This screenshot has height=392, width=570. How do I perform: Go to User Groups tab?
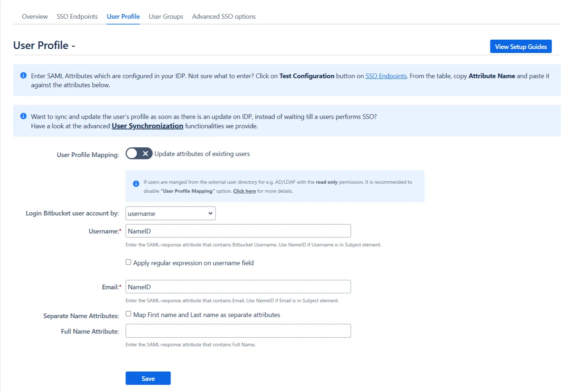tap(166, 17)
